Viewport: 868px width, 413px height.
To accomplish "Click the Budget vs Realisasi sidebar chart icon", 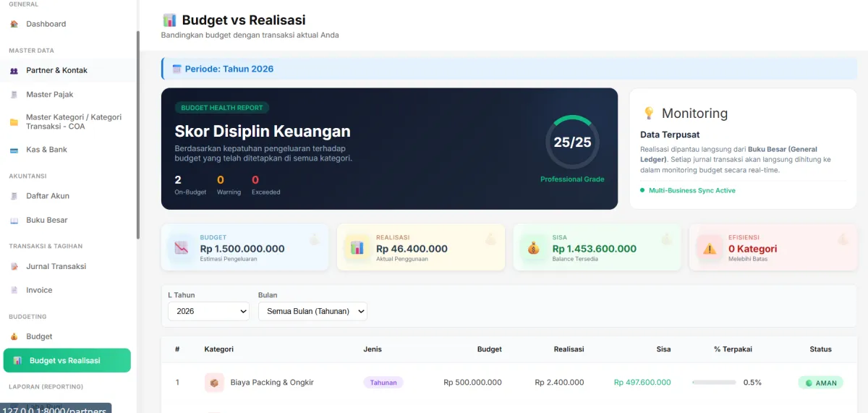I will click(17, 360).
